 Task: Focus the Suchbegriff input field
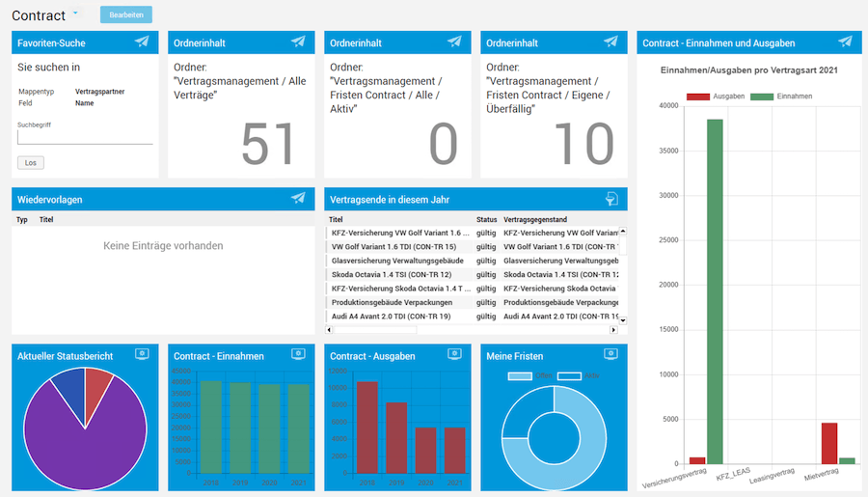[x=85, y=137]
